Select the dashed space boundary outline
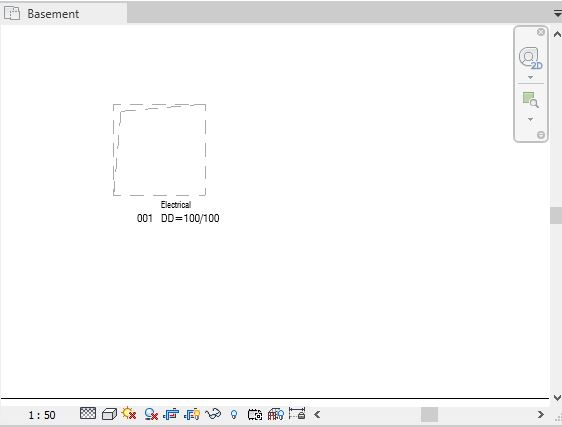The height and width of the screenshot is (427, 562). coord(159,150)
